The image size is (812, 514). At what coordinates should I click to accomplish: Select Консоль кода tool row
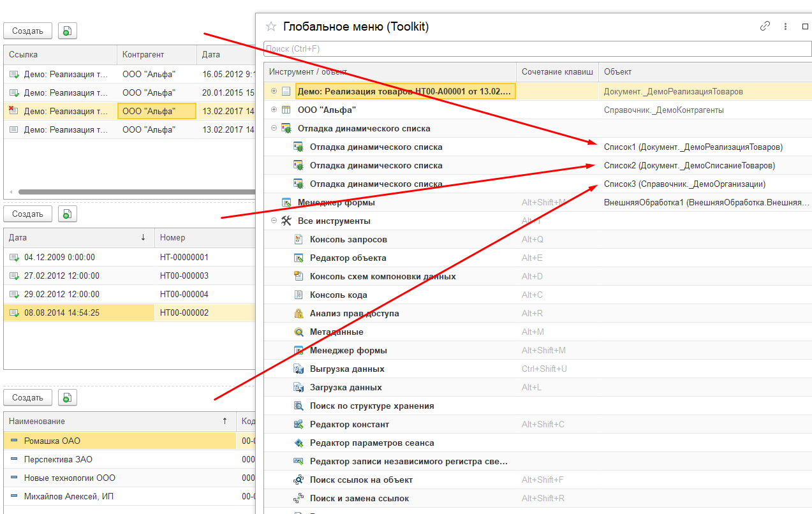[x=538, y=295]
